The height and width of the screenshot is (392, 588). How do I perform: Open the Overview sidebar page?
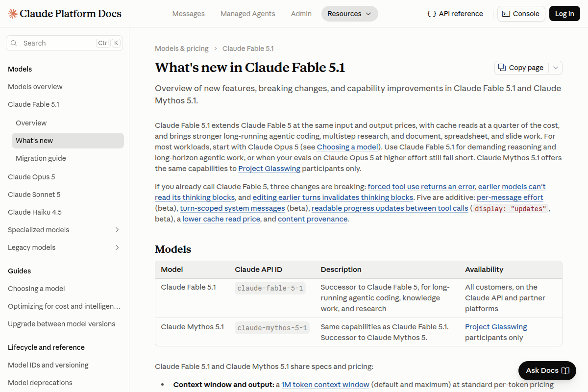(x=31, y=123)
